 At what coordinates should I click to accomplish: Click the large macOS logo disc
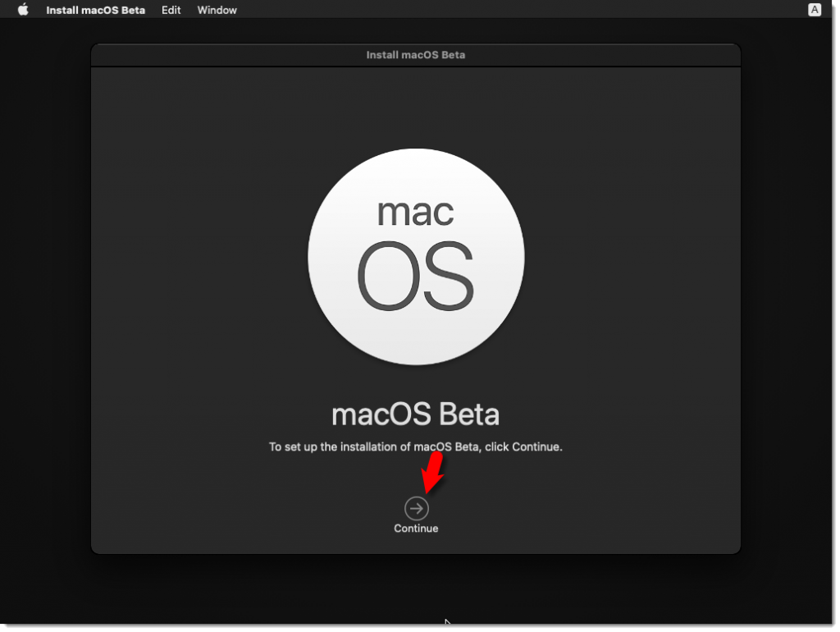[x=416, y=257]
